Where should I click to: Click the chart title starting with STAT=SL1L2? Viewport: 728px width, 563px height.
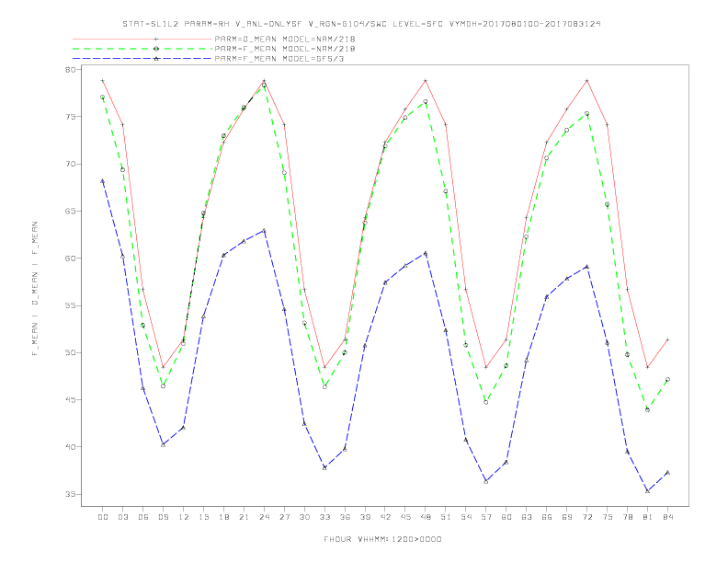[x=361, y=24]
